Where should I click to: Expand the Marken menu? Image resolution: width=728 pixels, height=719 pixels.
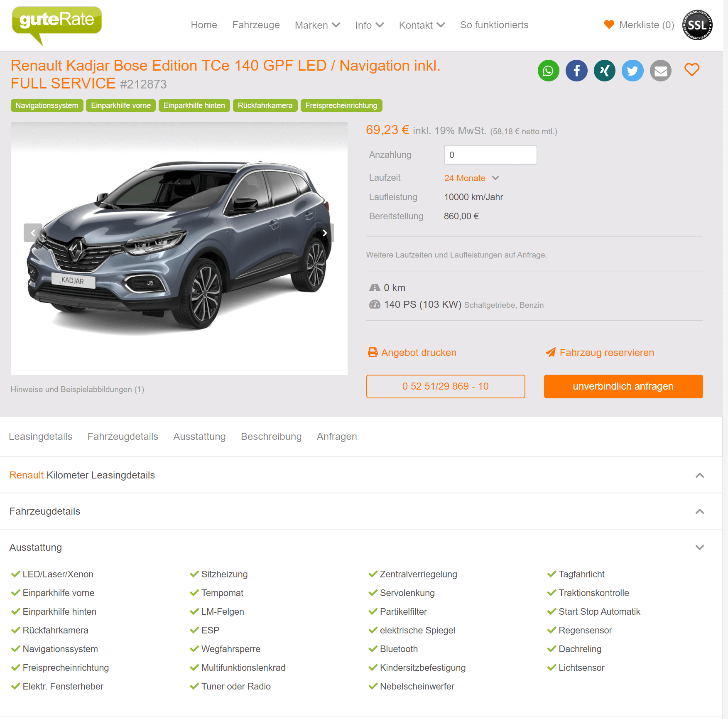click(x=317, y=25)
